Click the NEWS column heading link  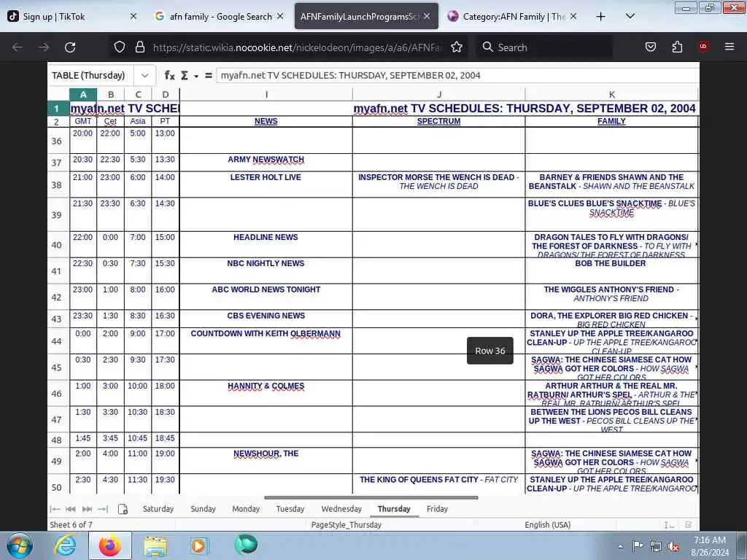[266, 121]
